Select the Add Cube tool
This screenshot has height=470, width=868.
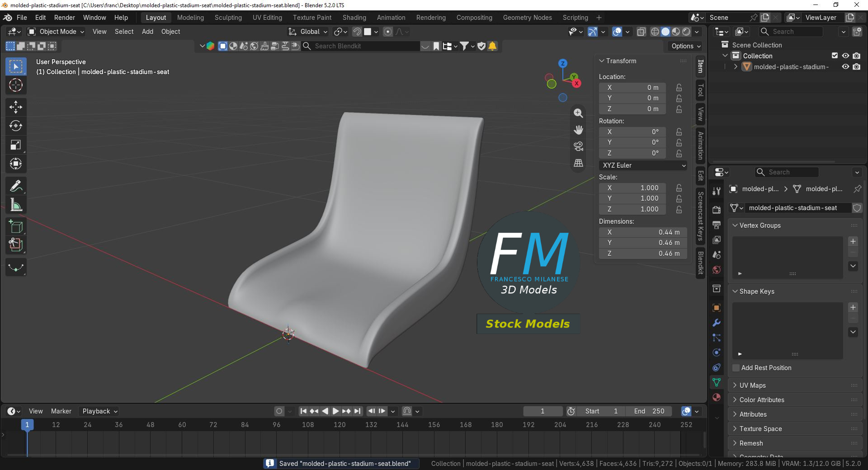coord(16,226)
